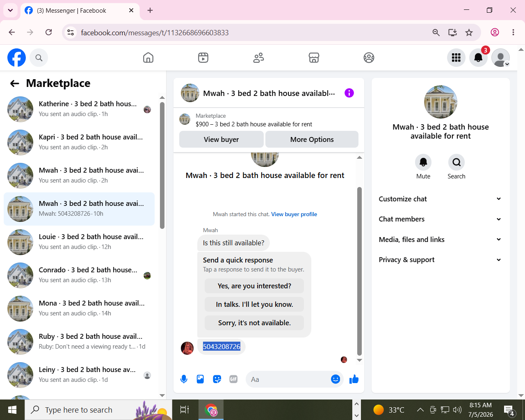Open Katherine's conversation
This screenshot has width=525, height=420.
[79, 109]
